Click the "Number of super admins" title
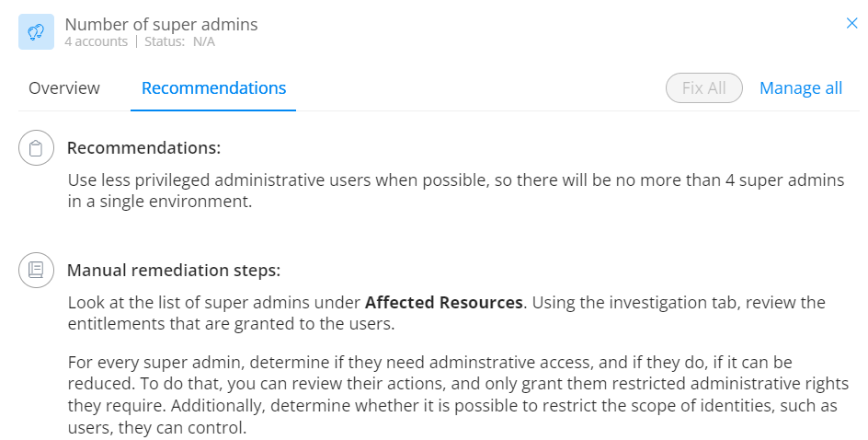 (x=161, y=24)
